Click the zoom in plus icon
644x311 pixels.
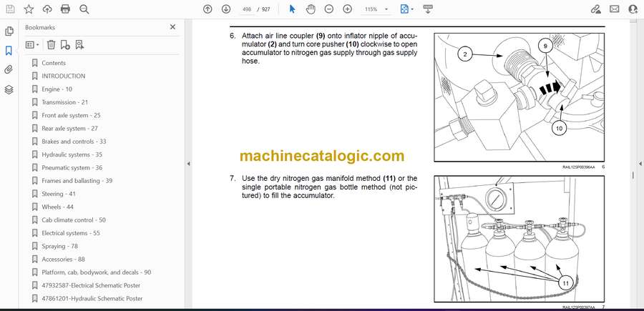[348, 9]
